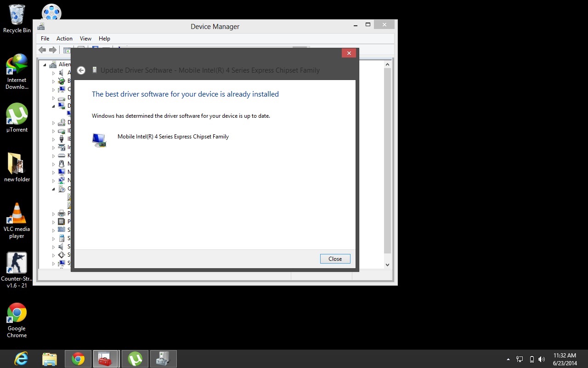
Task: Select the Monitors icon in device tree
Action: pyautogui.click(x=61, y=172)
